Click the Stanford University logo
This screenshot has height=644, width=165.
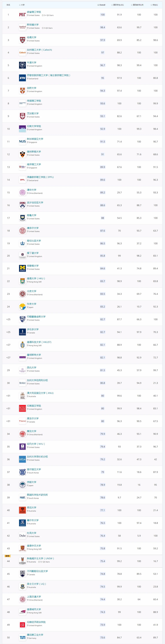tap(23, 27)
